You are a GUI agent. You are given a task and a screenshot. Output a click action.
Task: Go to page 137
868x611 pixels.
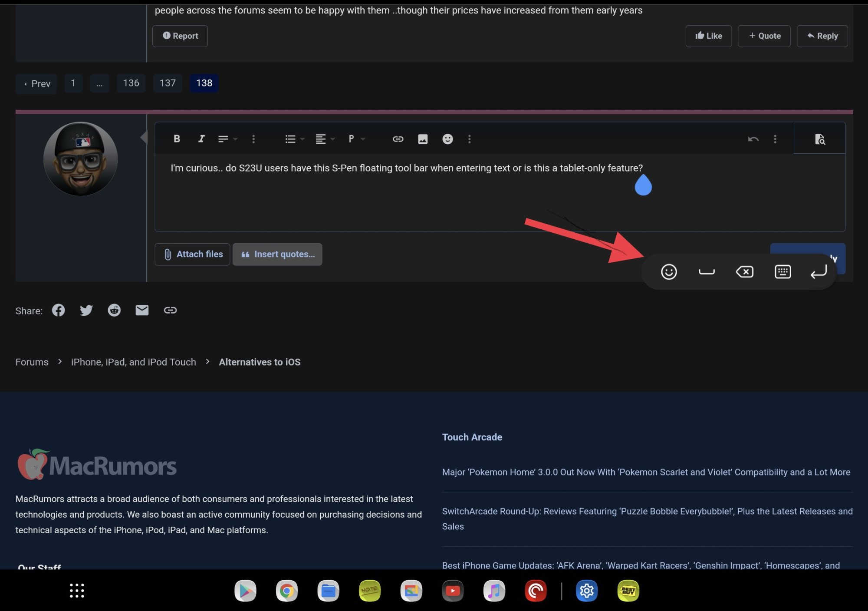coord(168,83)
